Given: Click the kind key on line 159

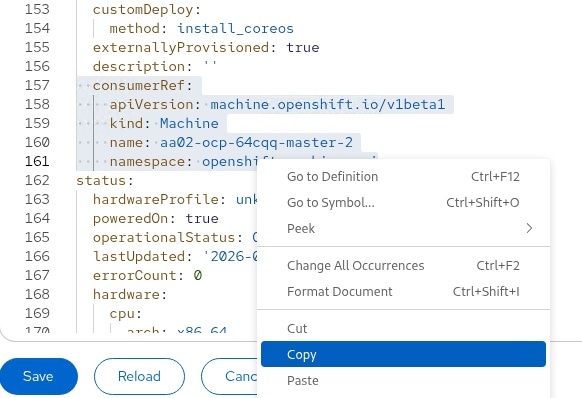Looking at the screenshot, I should [x=126, y=123].
